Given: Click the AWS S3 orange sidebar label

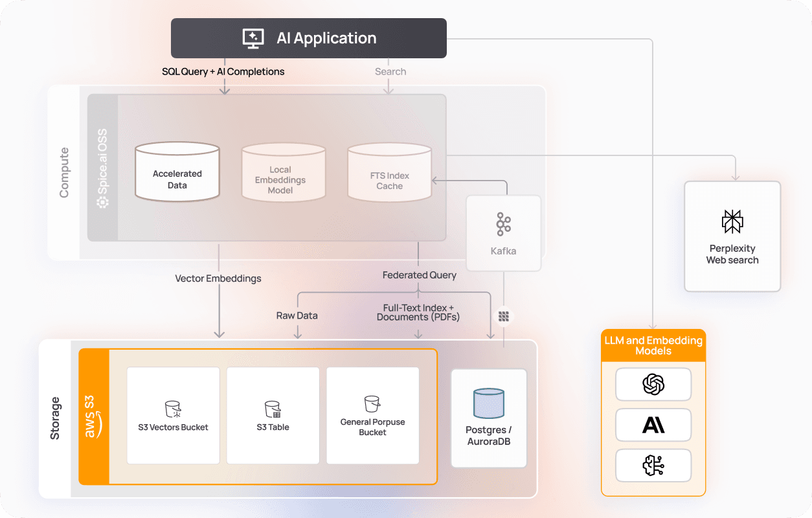Looking at the screenshot, I should click(94, 416).
